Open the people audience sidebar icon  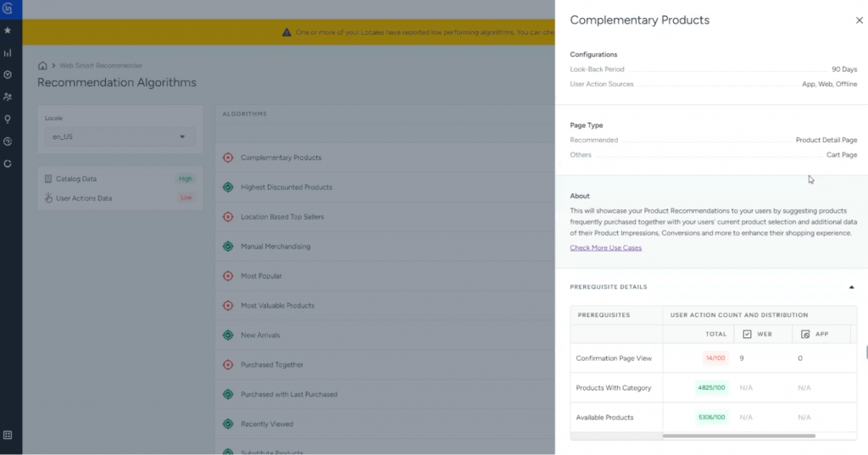pyautogui.click(x=8, y=97)
